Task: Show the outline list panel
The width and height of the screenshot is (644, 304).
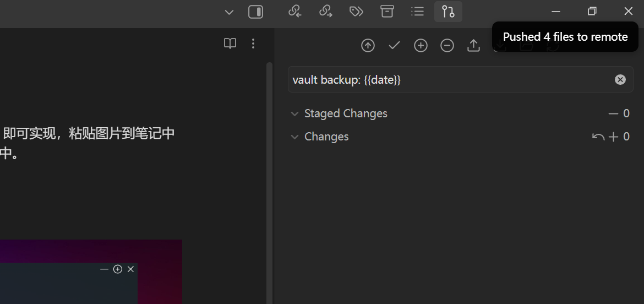Action: (x=418, y=12)
